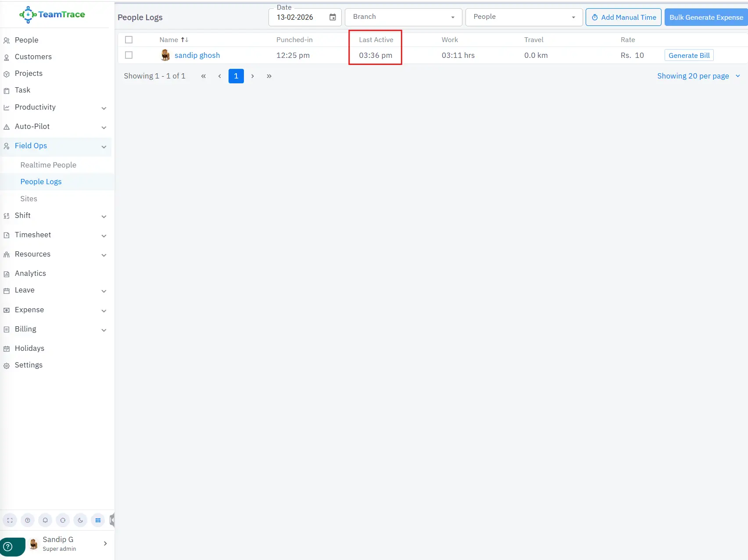Open the Branch filter dropdown

pyautogui.click(x=403, y=17)
